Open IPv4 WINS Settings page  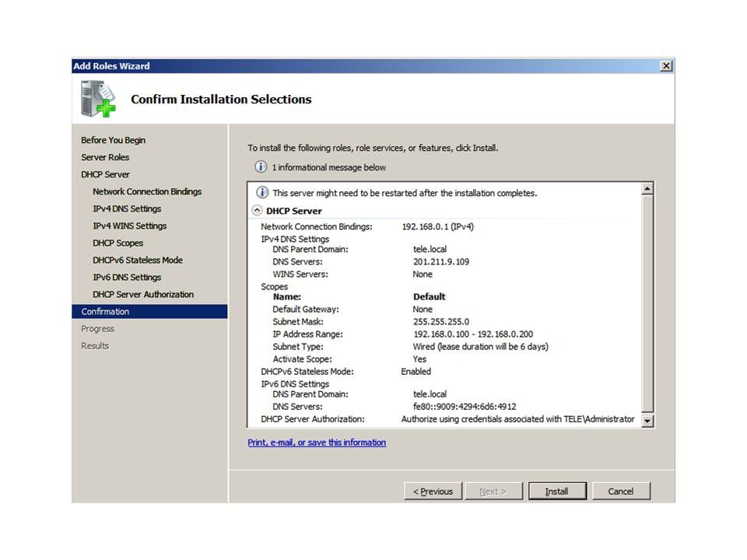[129, 226]
